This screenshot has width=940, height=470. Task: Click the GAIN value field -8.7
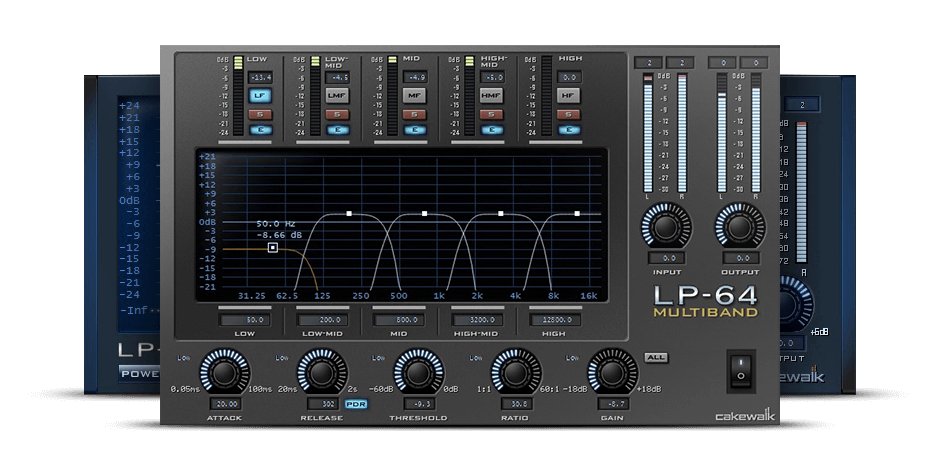613,404
